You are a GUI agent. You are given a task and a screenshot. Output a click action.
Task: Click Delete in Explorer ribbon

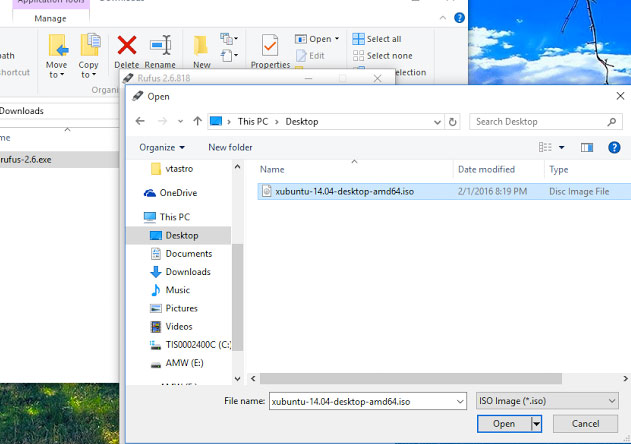tap(126, 52)
